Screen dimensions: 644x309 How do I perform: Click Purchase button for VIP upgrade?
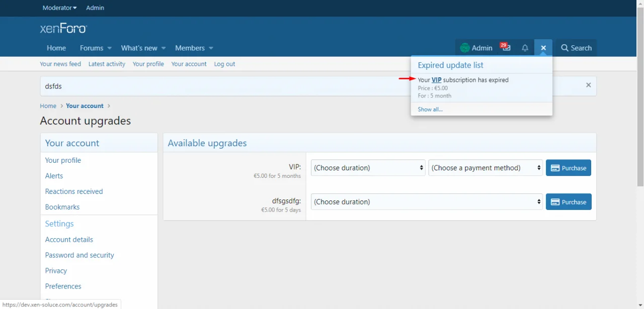point(569,168)
